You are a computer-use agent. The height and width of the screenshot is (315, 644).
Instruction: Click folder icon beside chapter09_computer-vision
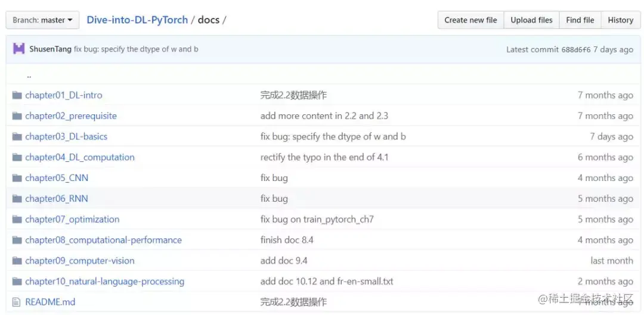pos(17,261)
